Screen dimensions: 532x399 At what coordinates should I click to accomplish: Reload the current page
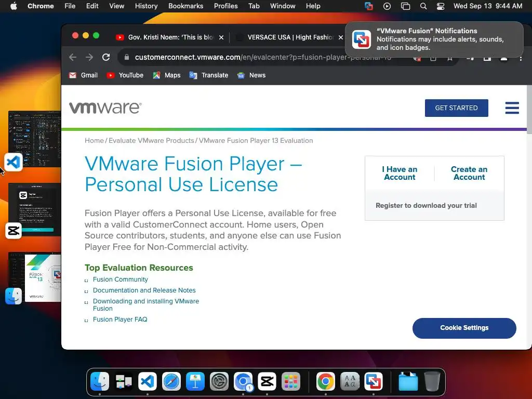click(106, 57)
